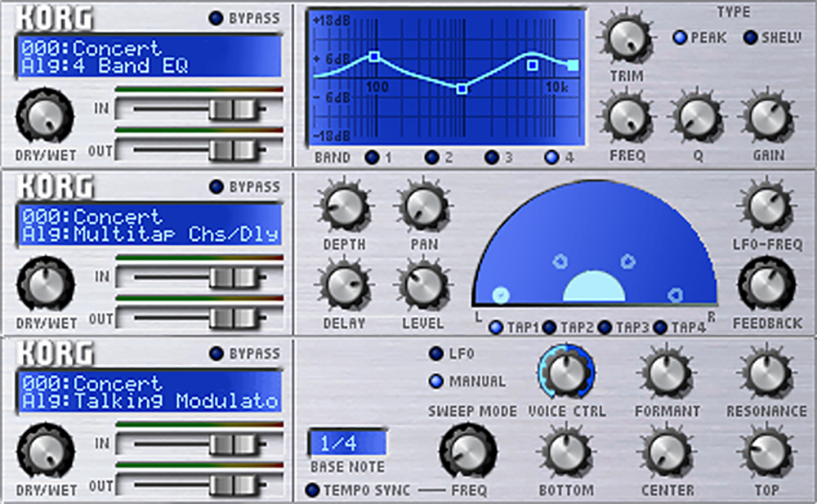817x504 pixels.
Task: Click the DRY/WET knob of the 4 Band EQ unit
Action: click(45, 116)
